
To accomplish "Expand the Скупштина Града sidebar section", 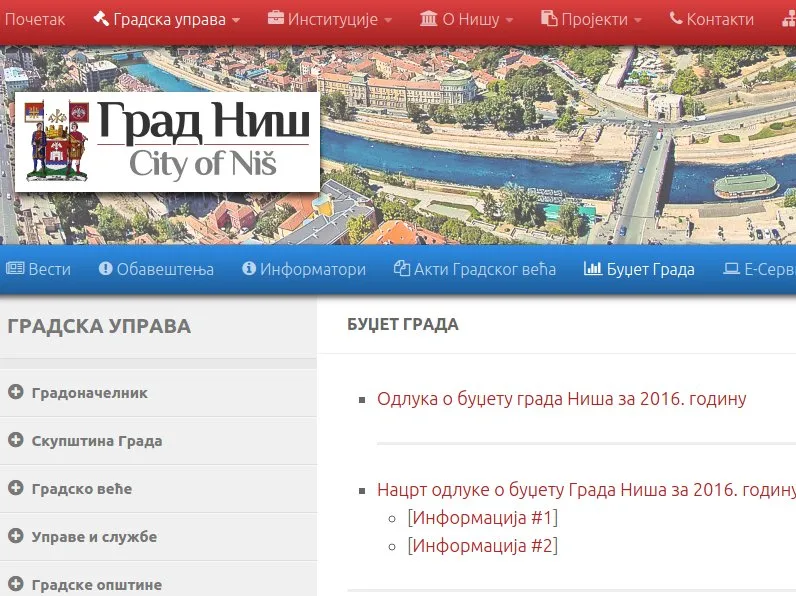I will [15, 441].
